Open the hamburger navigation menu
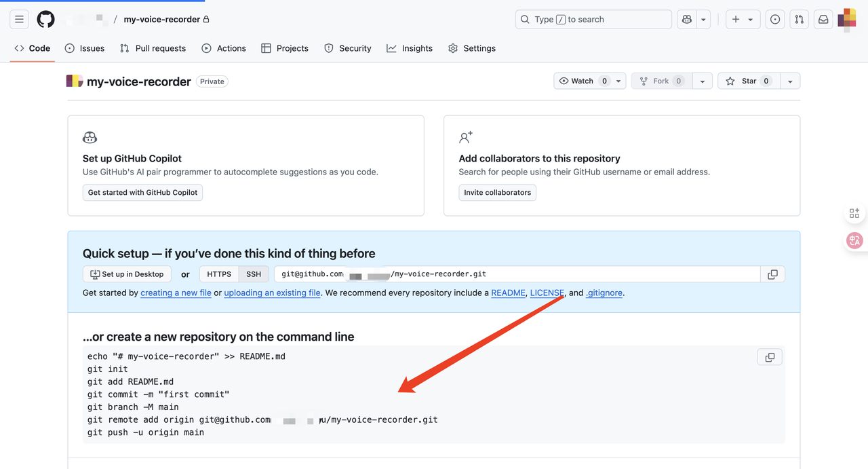 20,20
